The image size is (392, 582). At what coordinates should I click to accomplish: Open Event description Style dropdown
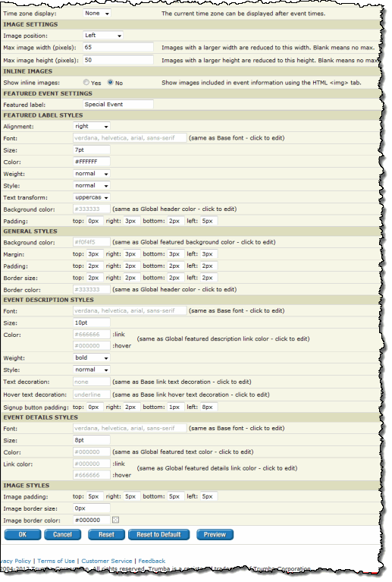point(92,370)
